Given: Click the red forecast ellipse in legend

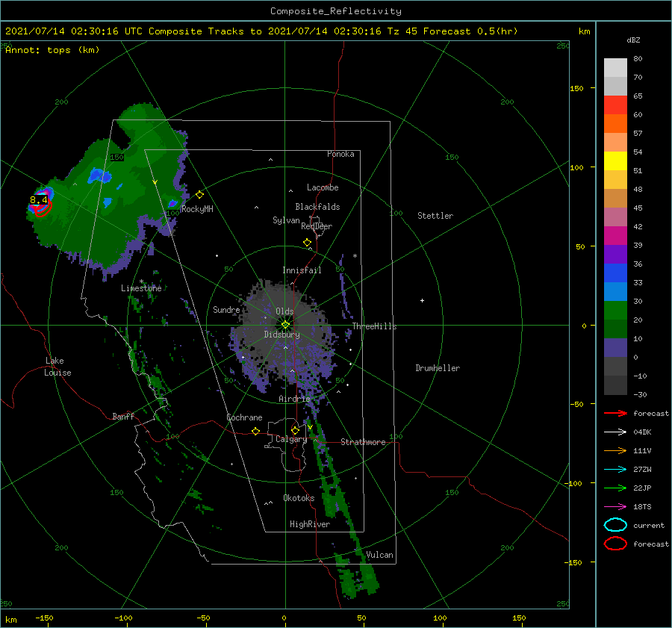Looking at the screenshot, I should coord(615,544).
